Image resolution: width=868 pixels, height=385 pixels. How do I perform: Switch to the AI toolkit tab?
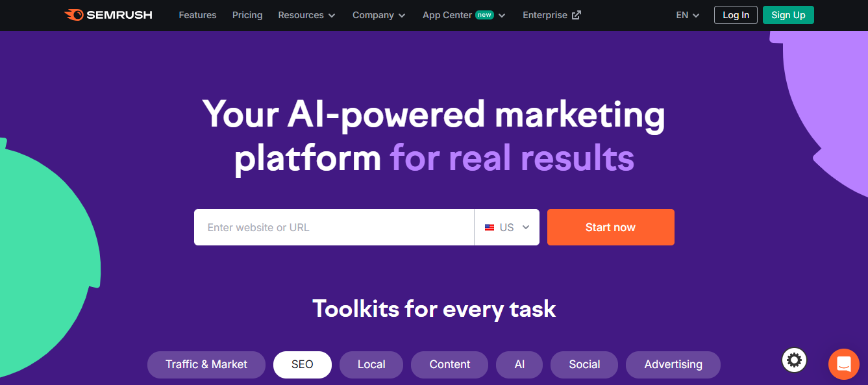pos(519,364)
